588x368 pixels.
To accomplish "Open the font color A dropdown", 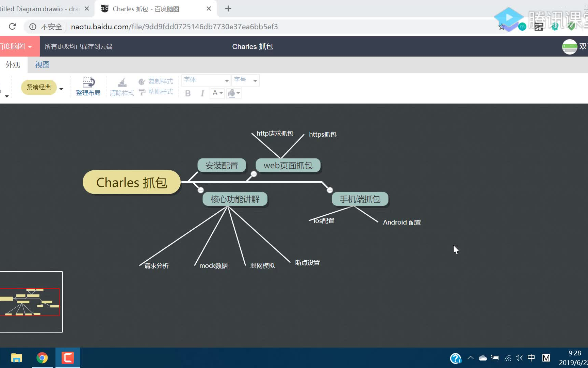I will coord(217,93).
